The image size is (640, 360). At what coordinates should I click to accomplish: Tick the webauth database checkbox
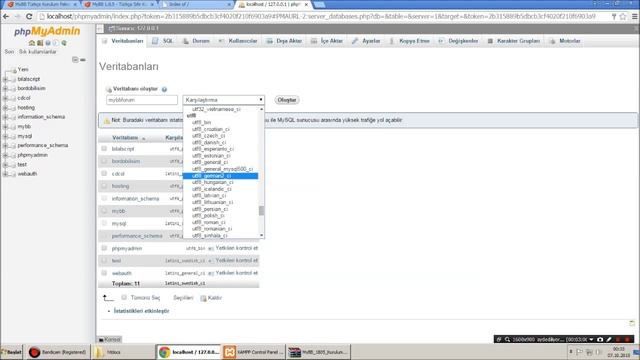tap(104, 273)
